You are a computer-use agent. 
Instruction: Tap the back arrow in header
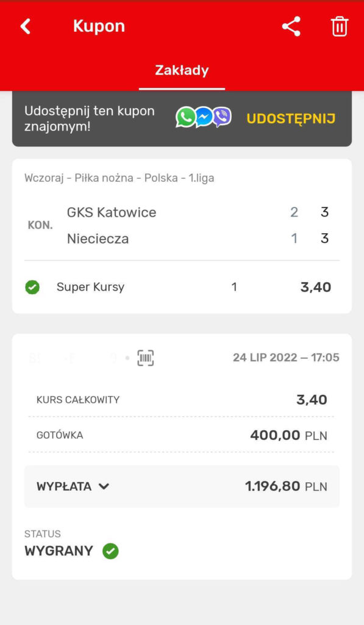pos(26,27)
